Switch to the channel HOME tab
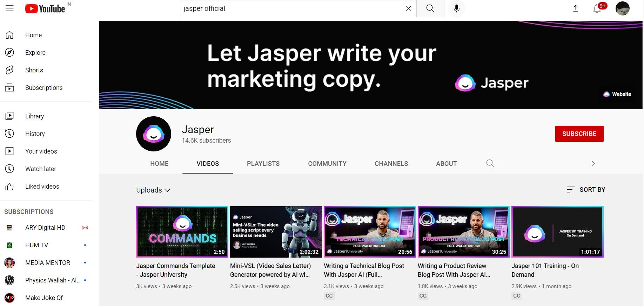 [159, 164]
